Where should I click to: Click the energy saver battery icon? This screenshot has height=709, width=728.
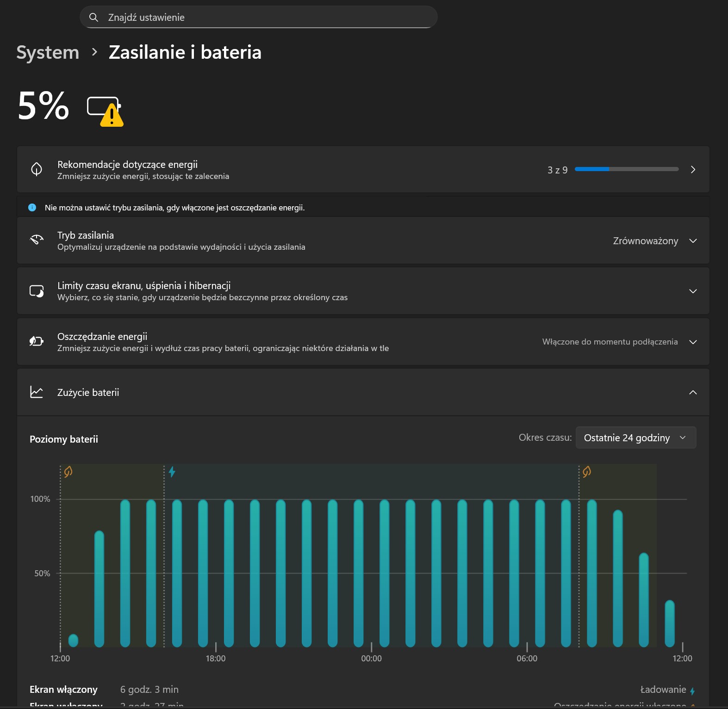point(37,341)
